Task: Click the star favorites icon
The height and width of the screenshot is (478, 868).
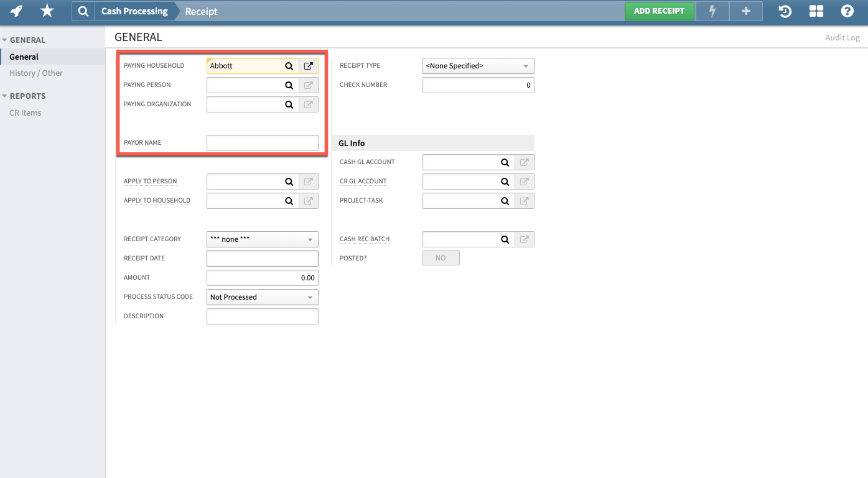Action: click(x=47, y=11)
